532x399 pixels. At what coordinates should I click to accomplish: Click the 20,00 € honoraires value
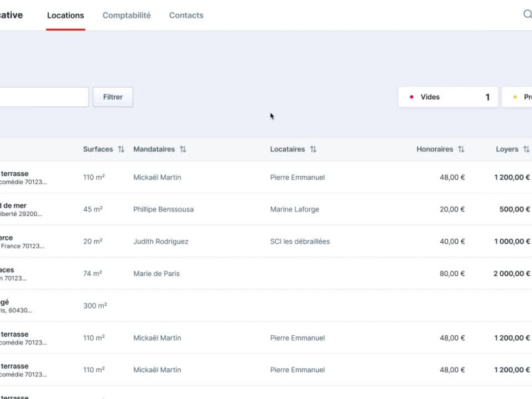[x=452, y=209]
